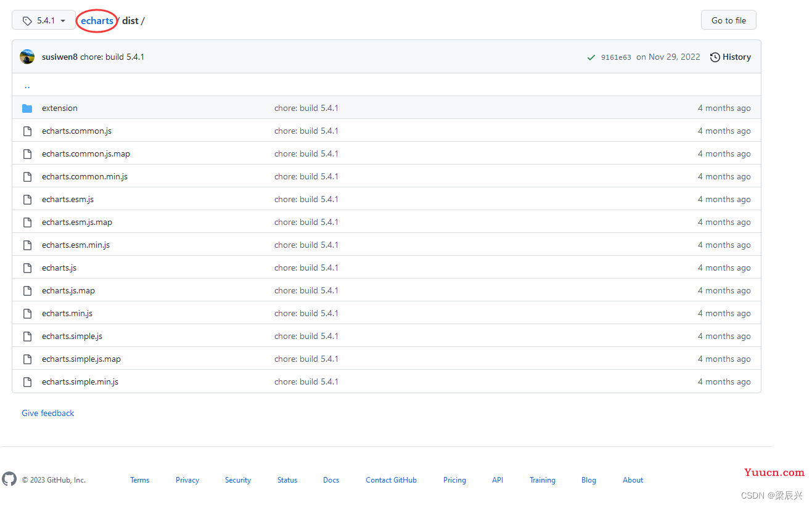Image resolution: width=812 pixels, height=506 pixels.
Task: Open the Blog footer link
Action: tap(589, 480)
